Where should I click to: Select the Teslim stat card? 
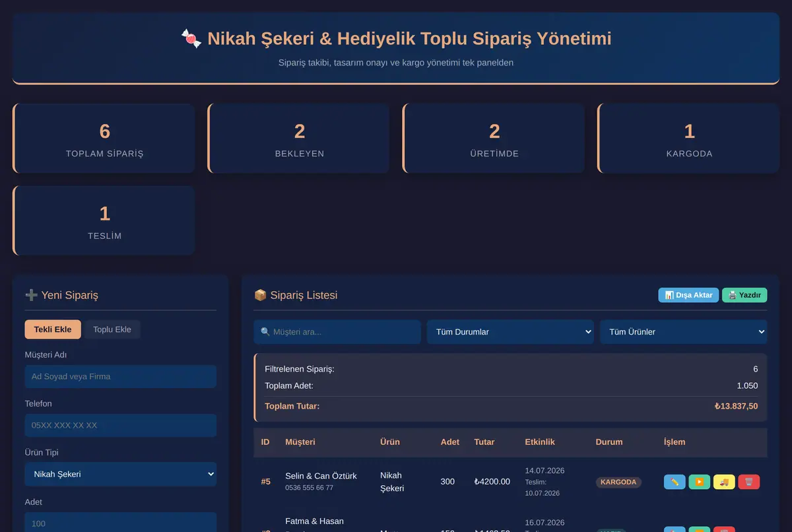point(104,220)
